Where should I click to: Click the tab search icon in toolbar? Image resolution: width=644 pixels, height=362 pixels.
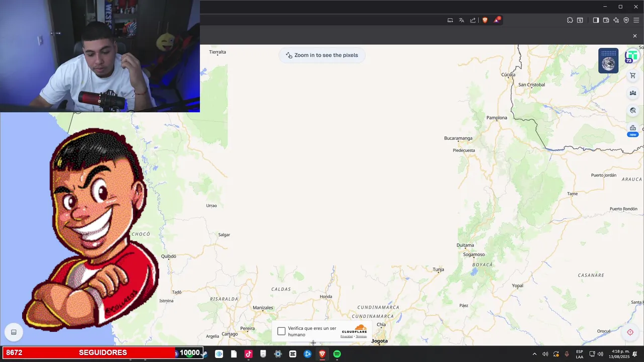[580, 20]
